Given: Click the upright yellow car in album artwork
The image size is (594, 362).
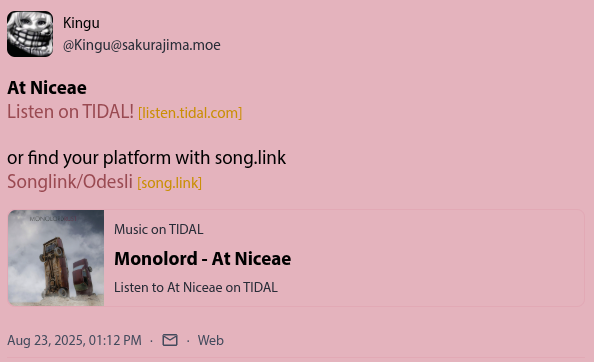Looking at the screenshot, I should pos(55,265).
